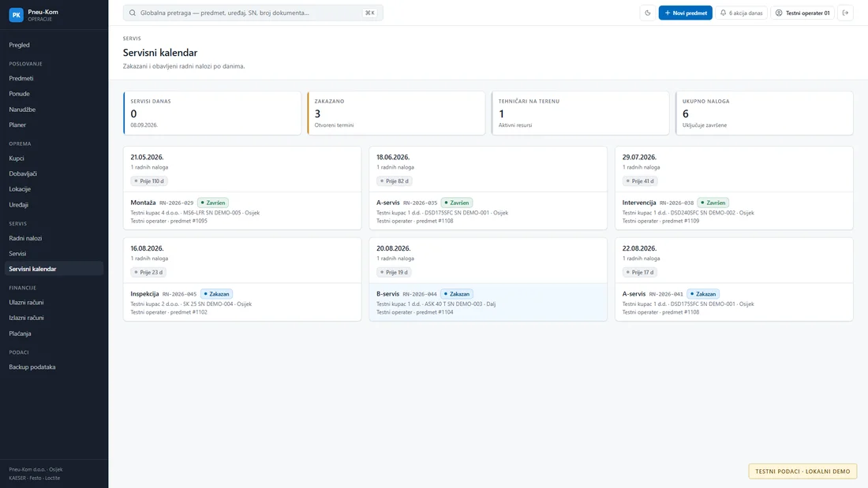Navigate to Narudžbe
Viewport: 868px width, 488px height.
coord(54,110)
